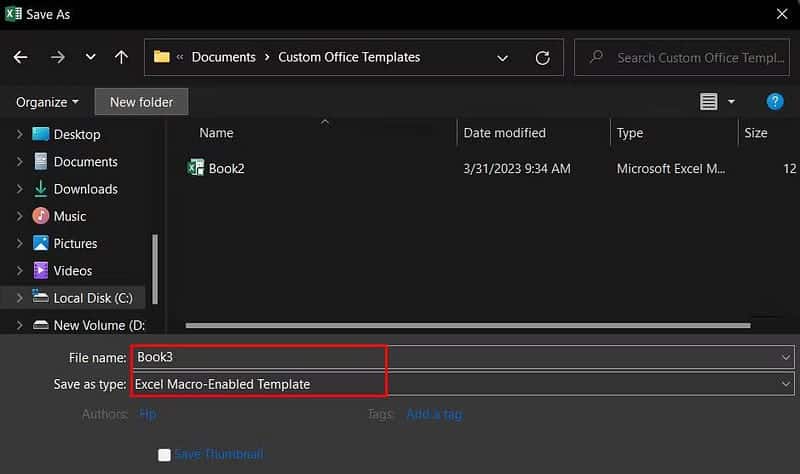The width and height of the screenshot is (800, 474).
Task: Open the view options dropdown arrow
Action: pos(731,102)
